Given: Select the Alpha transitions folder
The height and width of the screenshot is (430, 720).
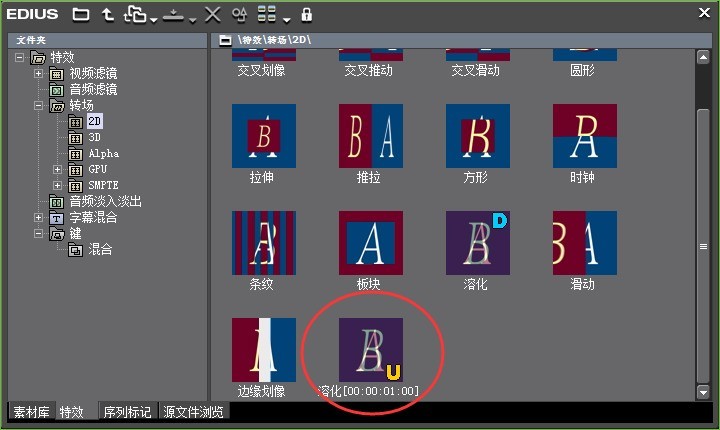Looking at the screenshot, I should (x=102, y=154).
